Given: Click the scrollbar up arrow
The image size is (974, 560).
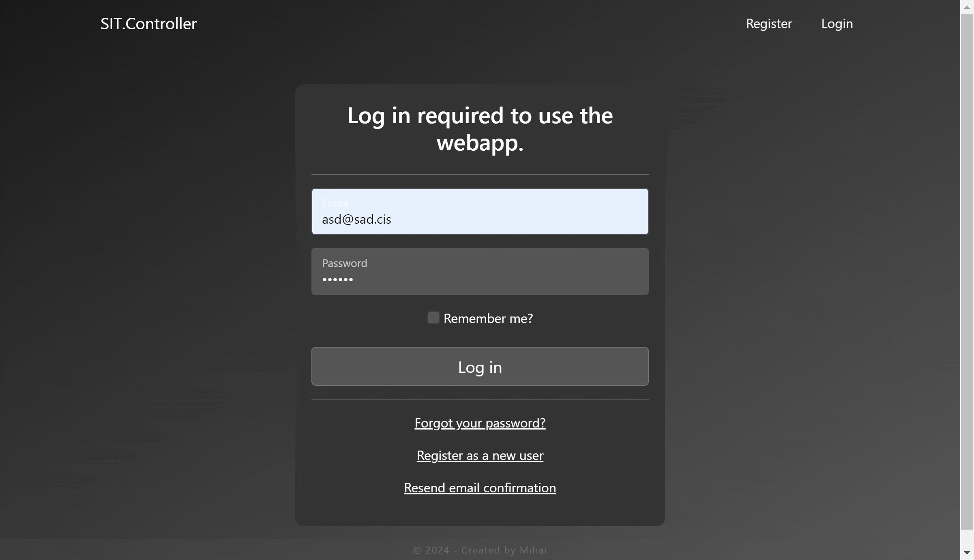Looking at the screenshot, I should [967, 7].
